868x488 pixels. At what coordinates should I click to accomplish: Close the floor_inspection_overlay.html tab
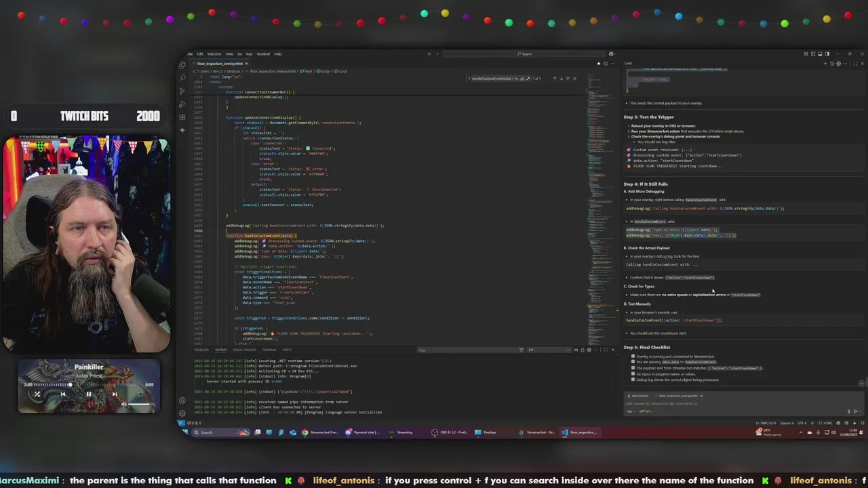point(246,63)
